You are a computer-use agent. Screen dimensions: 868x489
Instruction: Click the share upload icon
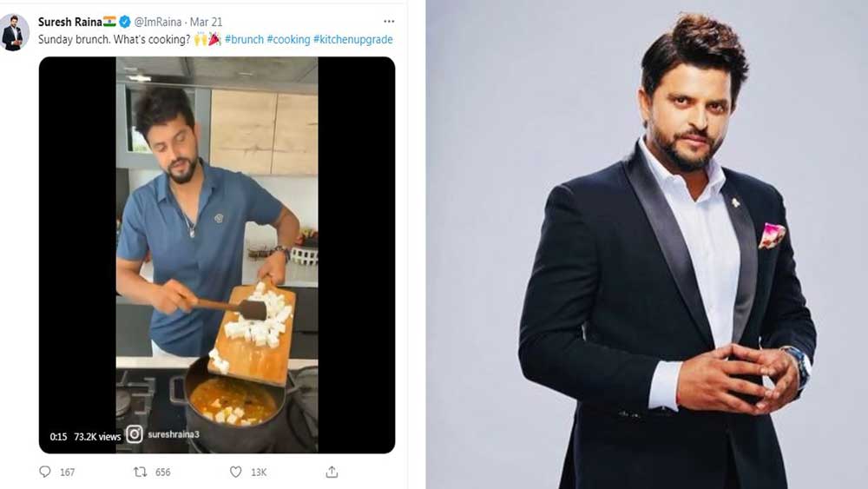point(331,472)
